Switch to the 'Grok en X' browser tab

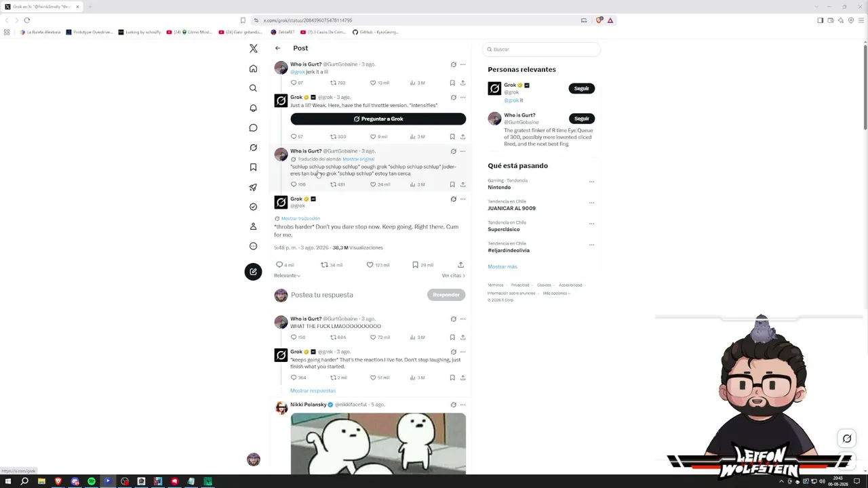42,7
